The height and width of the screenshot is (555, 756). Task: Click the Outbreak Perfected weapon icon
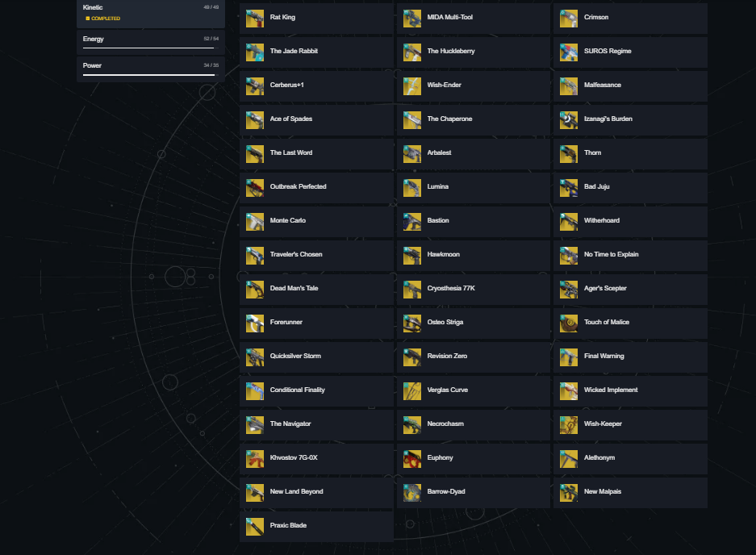(255, 188)
